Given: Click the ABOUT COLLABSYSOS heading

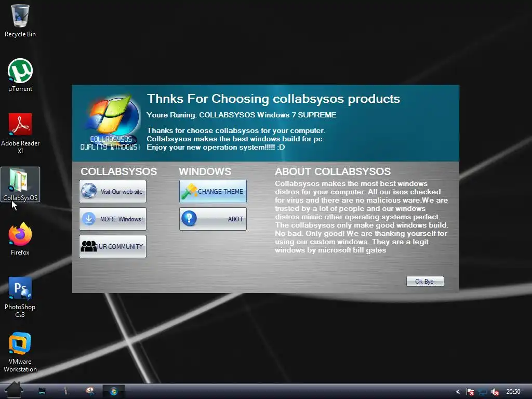Looking at the screenshot, I should [332, 171].
